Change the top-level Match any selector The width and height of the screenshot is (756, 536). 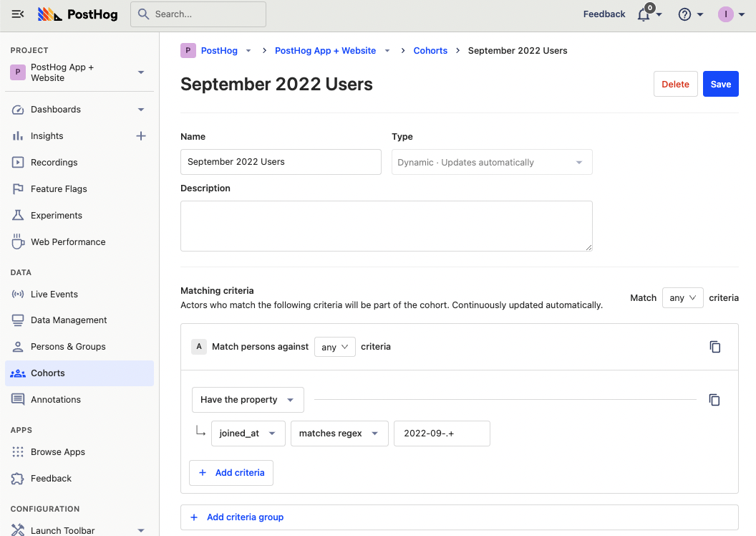pos(682,298)
